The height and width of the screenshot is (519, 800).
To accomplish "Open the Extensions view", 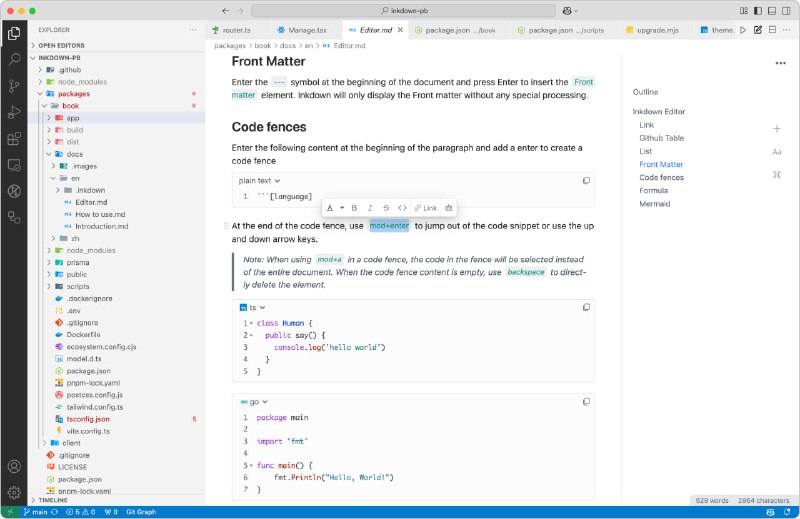I will 14,138.
